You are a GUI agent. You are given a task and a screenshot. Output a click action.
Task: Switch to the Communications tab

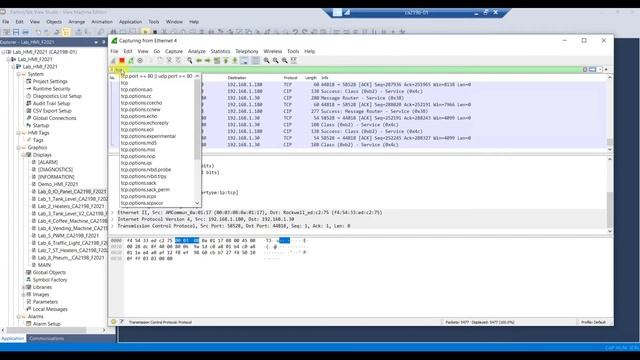[47, 338]
